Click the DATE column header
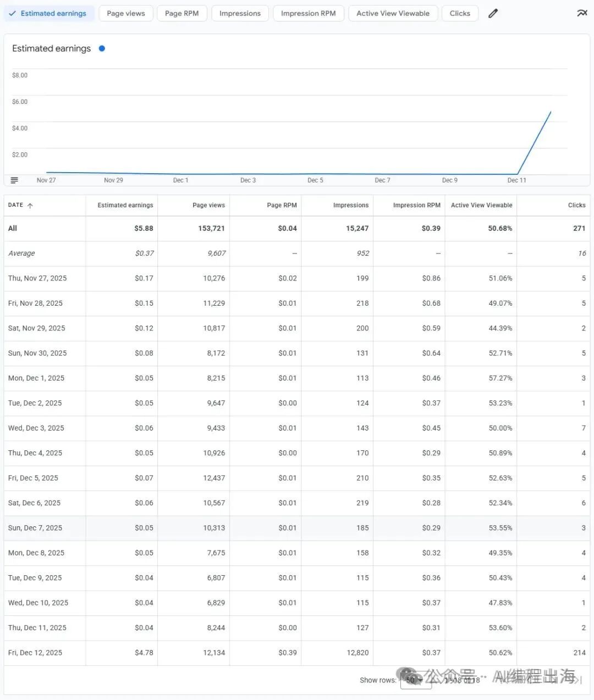This screenshot has height=700, width=594. click(x=15, y=205)
